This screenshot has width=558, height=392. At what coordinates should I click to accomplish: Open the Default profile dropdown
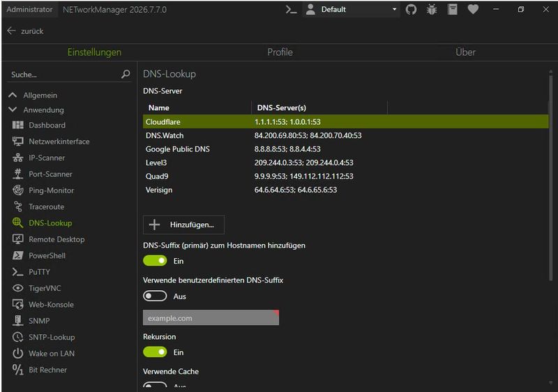[x=352, y=10]
